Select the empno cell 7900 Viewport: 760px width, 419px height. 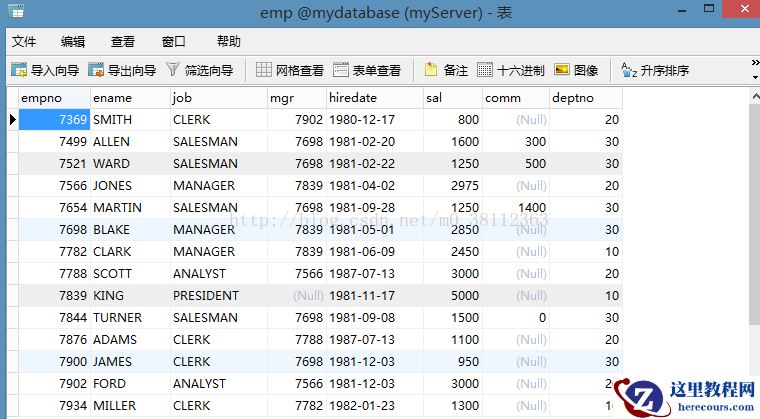coord(54,361)
